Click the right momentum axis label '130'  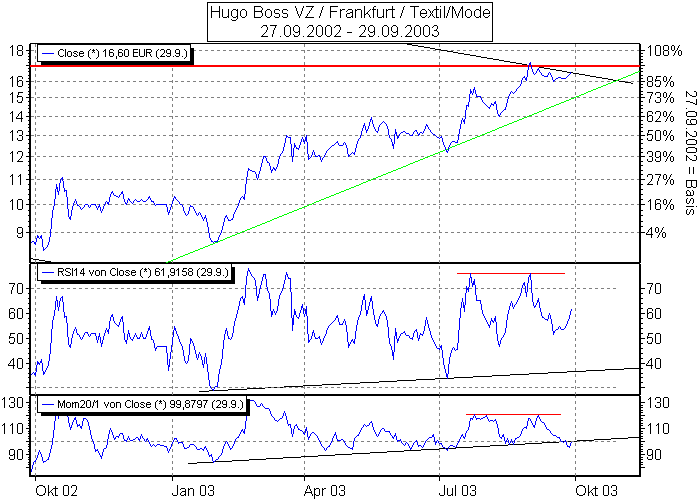[x=658, y=403]
